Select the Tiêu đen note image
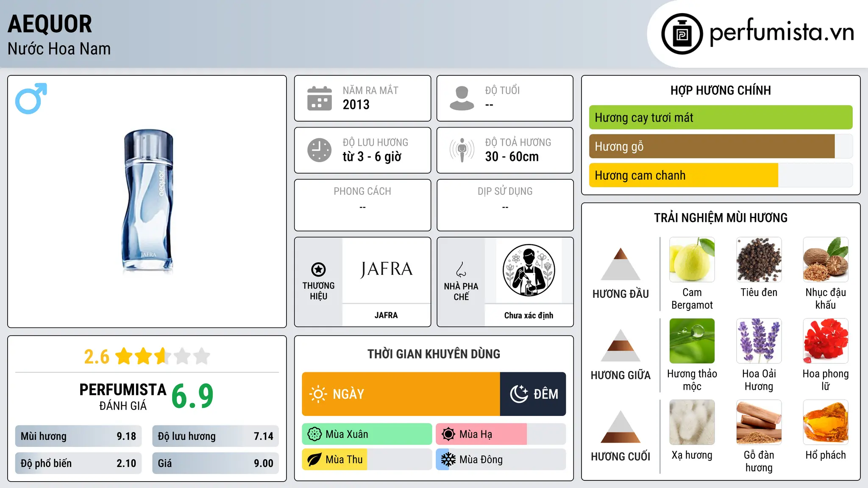Screen dimensions: 868x488 (x=759, y=260)
